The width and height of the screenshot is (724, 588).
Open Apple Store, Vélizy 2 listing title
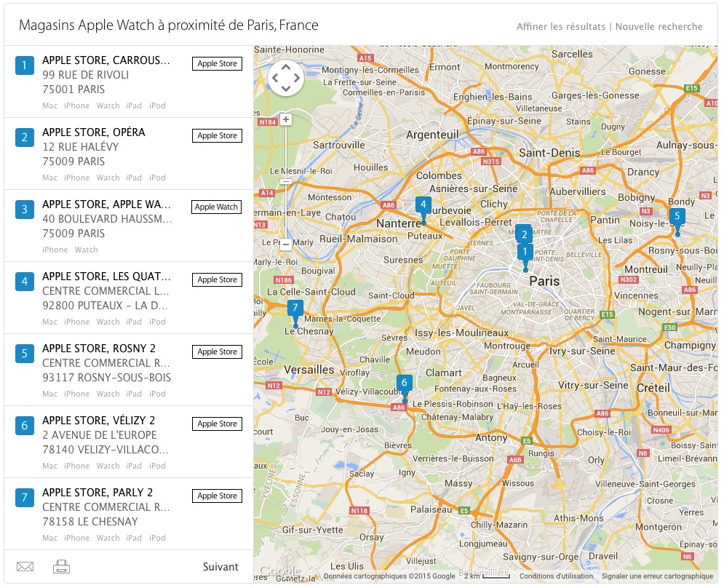99,421
